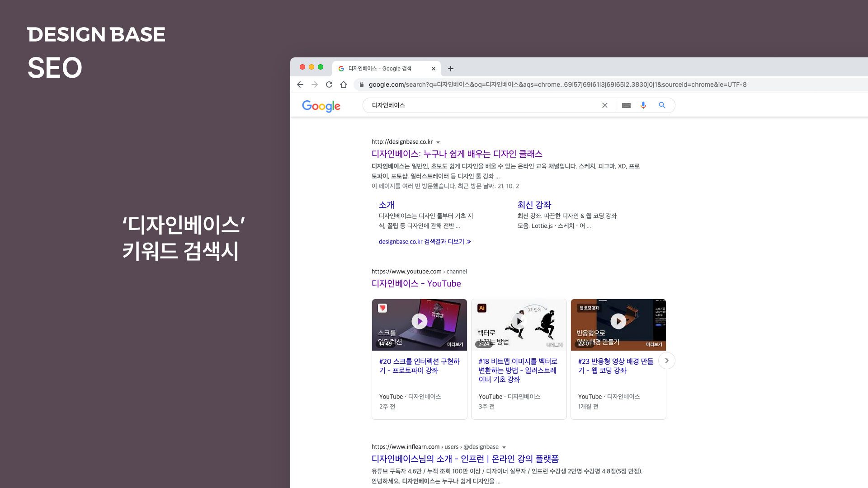The image size is (868, 488).
Task: Play the 스크롤 인터렉션 video thumbnail
Action: pyautogui.click(x=419, y=324)
